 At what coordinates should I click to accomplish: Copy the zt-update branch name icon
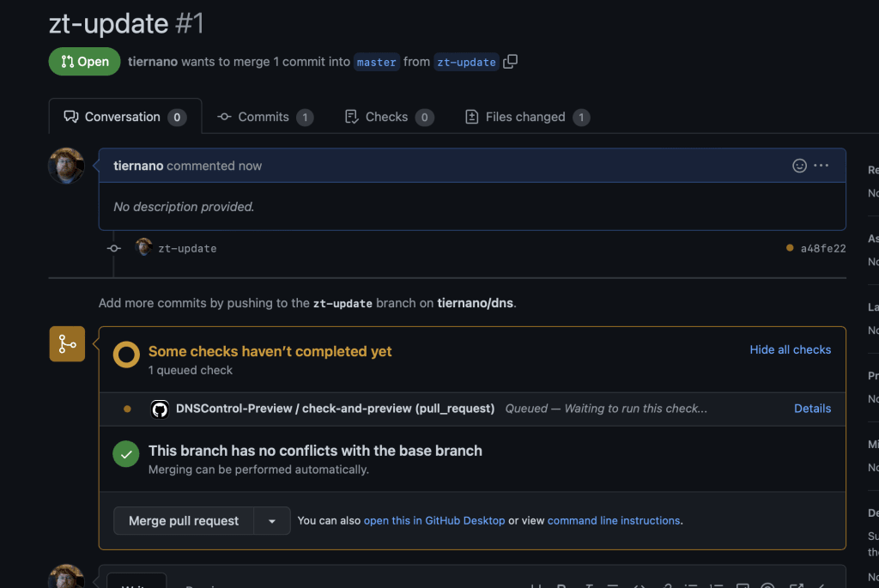click(510, 61)
